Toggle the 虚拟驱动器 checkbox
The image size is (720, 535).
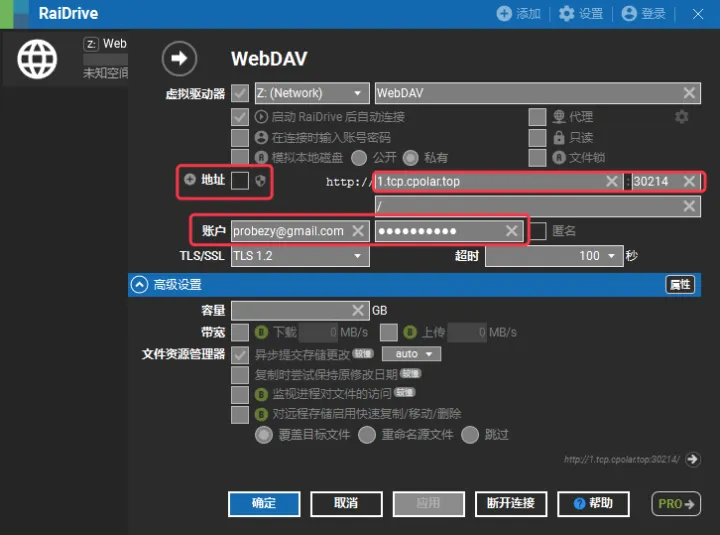pos(240,93)
